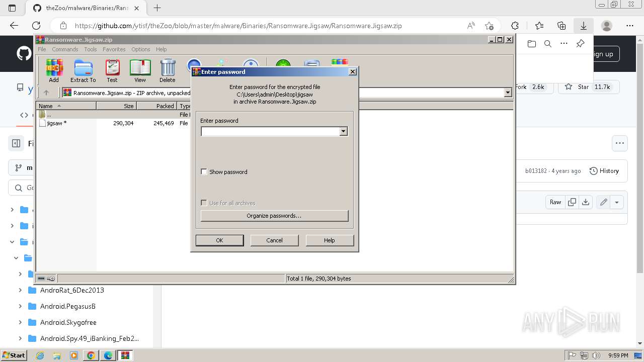Download raw file icon on GitHub
This screenshot has height=362, width=644.
click(586, 202)
